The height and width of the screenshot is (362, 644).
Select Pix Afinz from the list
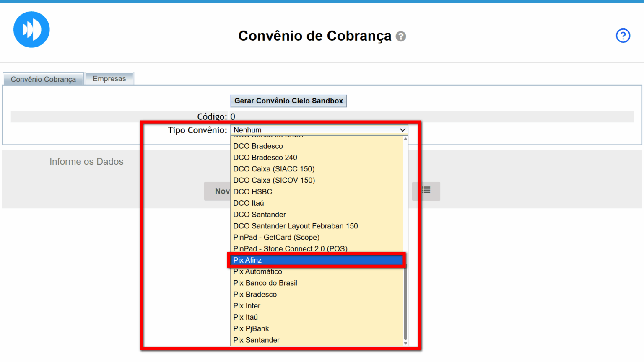pos(247,260)
